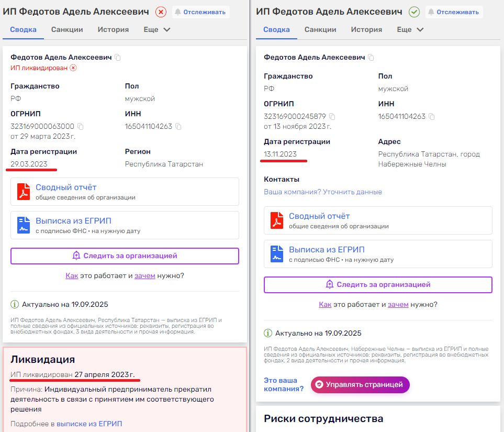Toggle Отслеживать bell button in left header
Viewport: 504px width, 432px height.
click(x=200, y=12)
